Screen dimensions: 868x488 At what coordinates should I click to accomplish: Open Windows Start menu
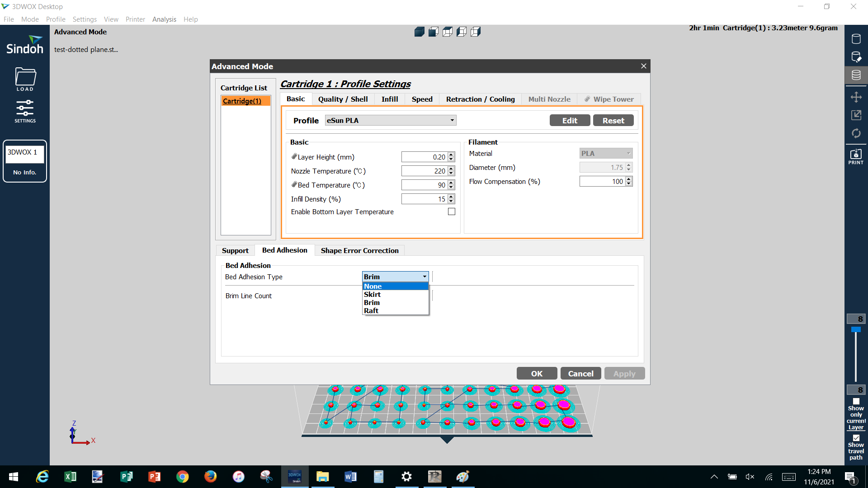point(14,477)
